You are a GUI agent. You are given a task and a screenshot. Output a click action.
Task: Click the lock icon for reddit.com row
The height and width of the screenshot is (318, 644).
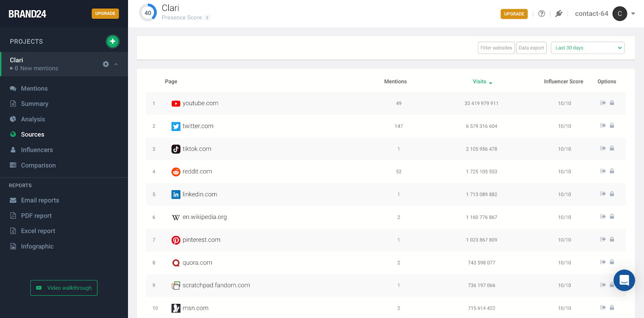[x=612, y=171]
